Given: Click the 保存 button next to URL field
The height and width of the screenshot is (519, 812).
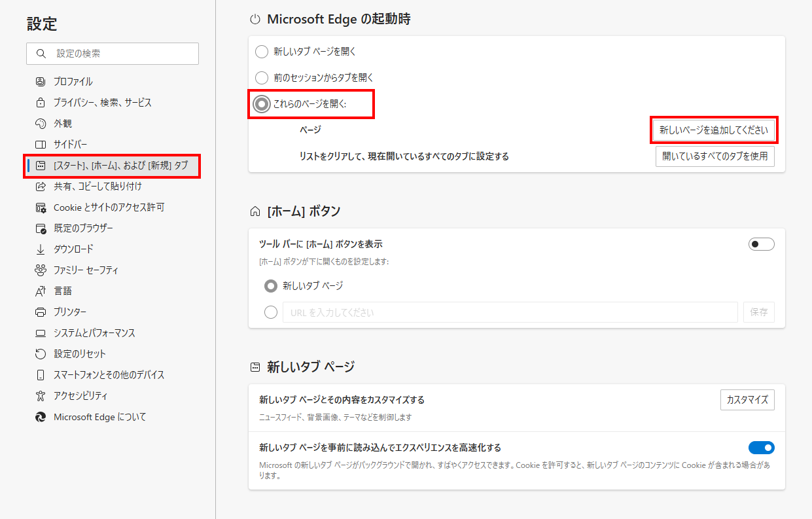Looking at the screenshot, I should pos(759,312).
